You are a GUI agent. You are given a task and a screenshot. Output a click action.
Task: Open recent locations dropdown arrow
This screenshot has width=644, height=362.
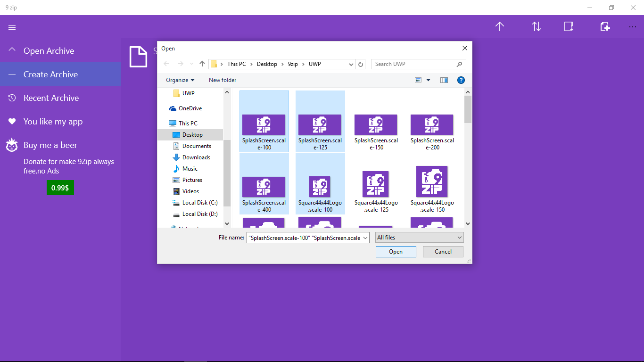tap(191, 64)
